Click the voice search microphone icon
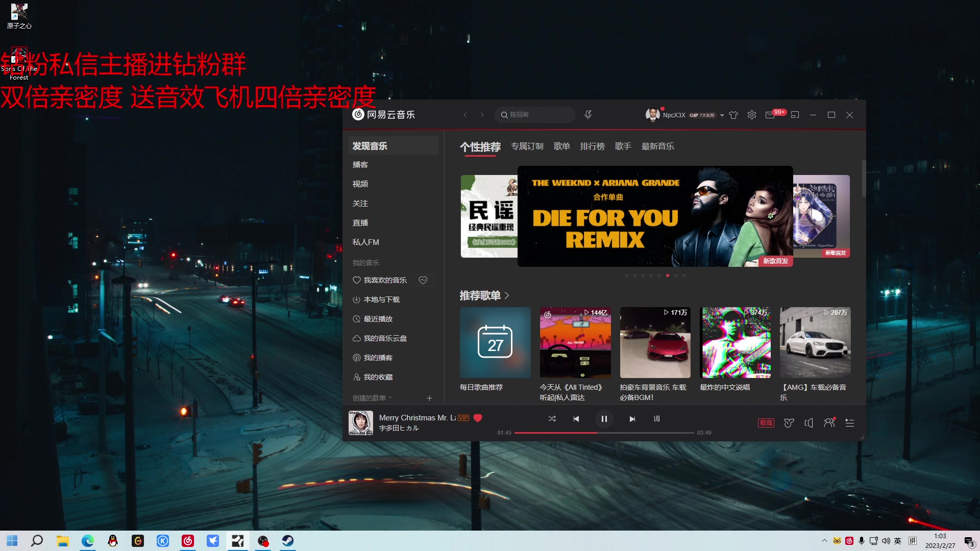The height and width of the screenshot is (551, 980). (588, 115)
